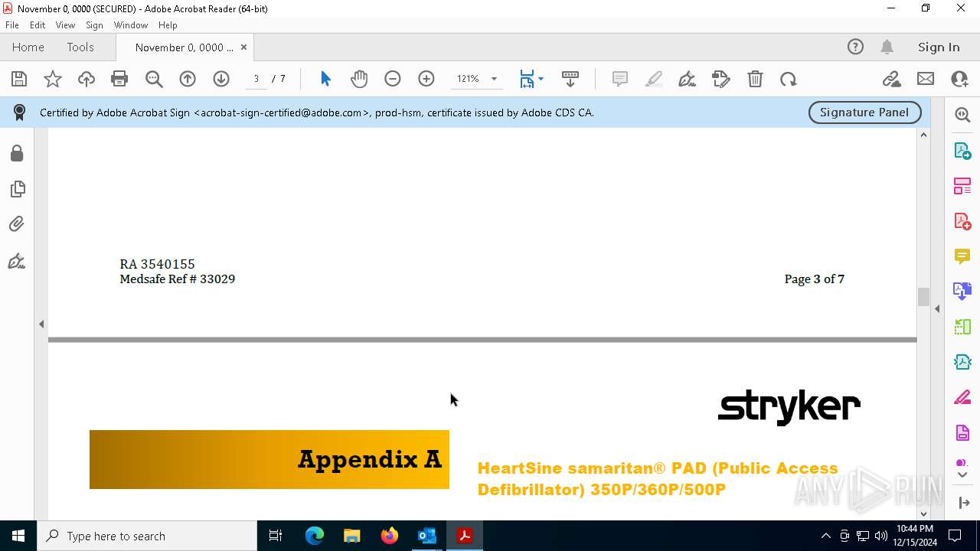Add a sticky note comment
Viewport: 980px width, 551px height.
pos(620,79)
